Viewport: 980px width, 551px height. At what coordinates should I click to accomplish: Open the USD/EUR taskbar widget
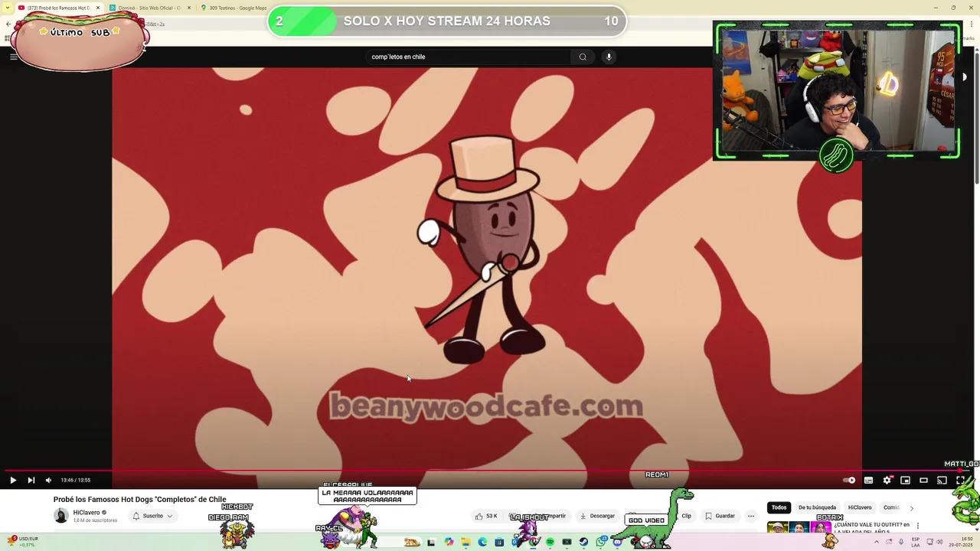pos(23,541)
